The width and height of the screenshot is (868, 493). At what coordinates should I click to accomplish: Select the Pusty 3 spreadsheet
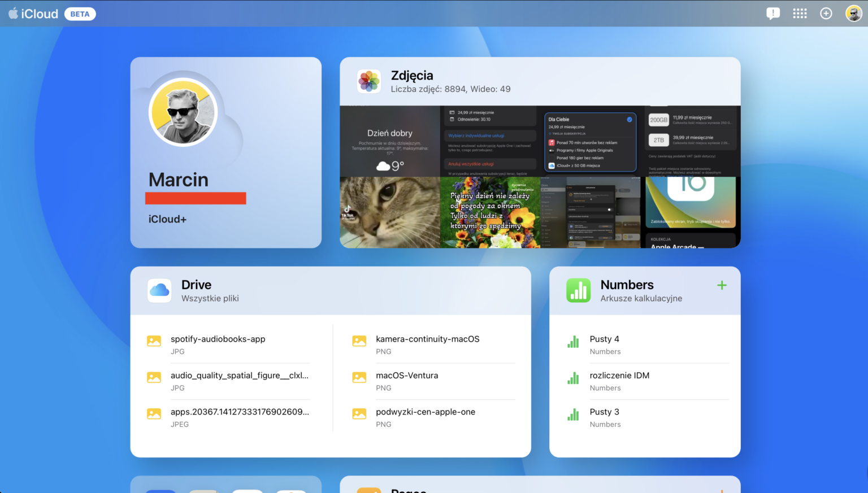click(604, 412)
